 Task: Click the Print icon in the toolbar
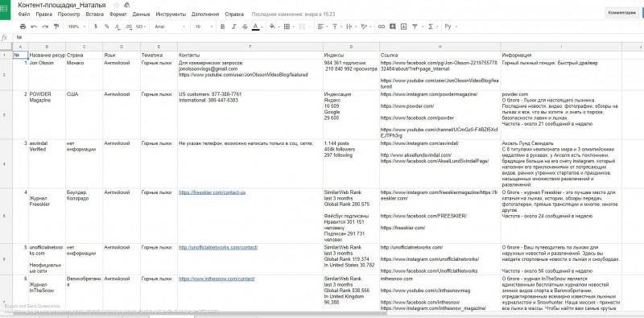23,27
